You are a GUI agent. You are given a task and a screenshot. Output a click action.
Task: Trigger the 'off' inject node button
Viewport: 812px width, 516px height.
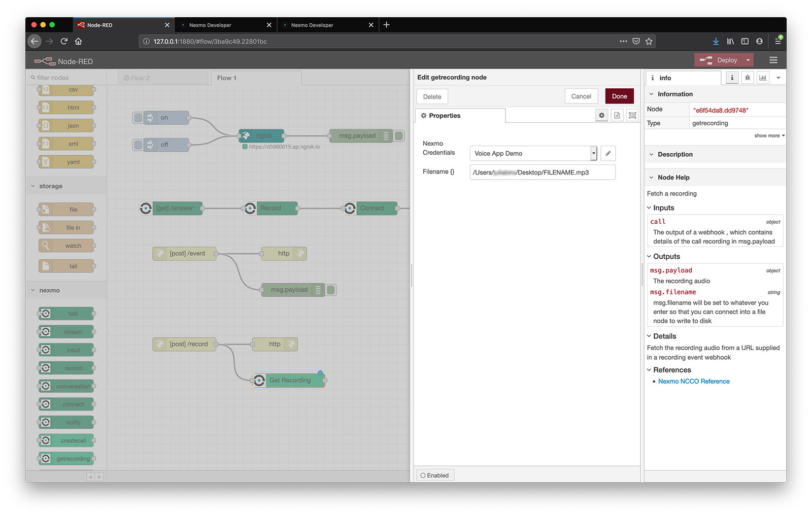click(138, 145)
